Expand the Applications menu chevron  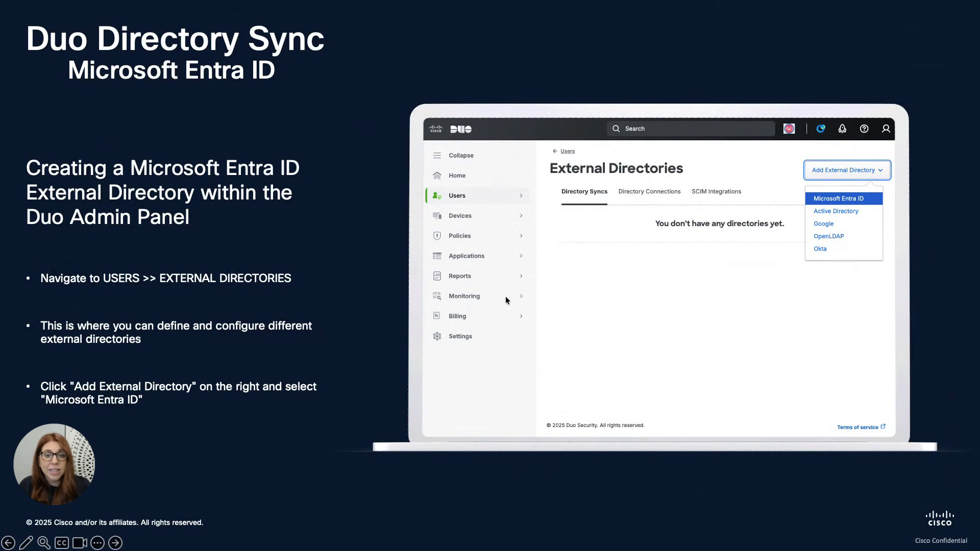click(521, 256)
